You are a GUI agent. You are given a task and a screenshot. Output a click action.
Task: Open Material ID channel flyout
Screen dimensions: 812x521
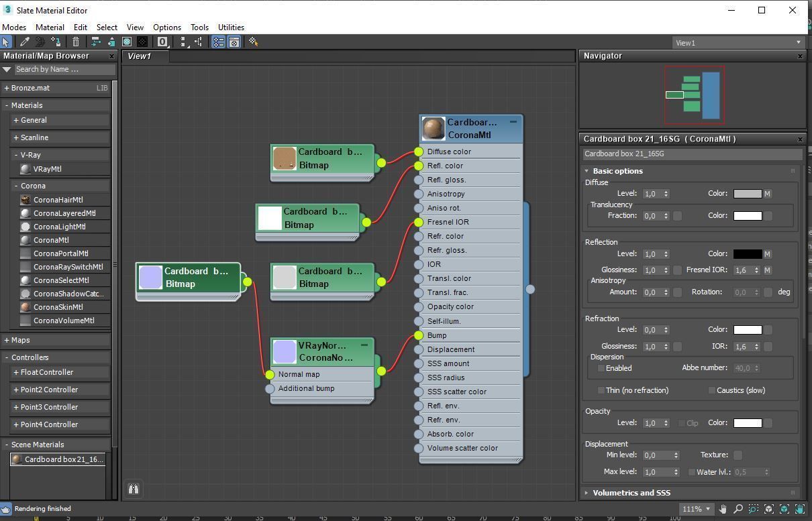[x=162, y=42]
